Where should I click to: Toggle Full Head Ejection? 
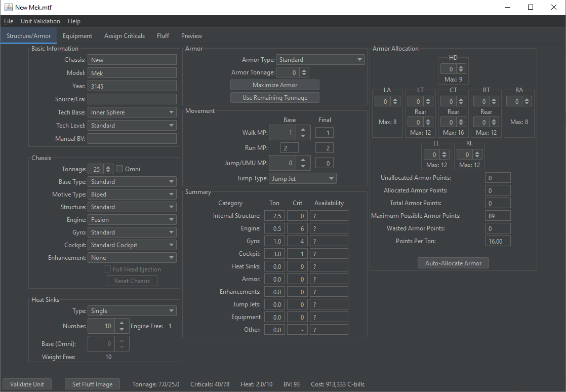(x=107, y=269)
